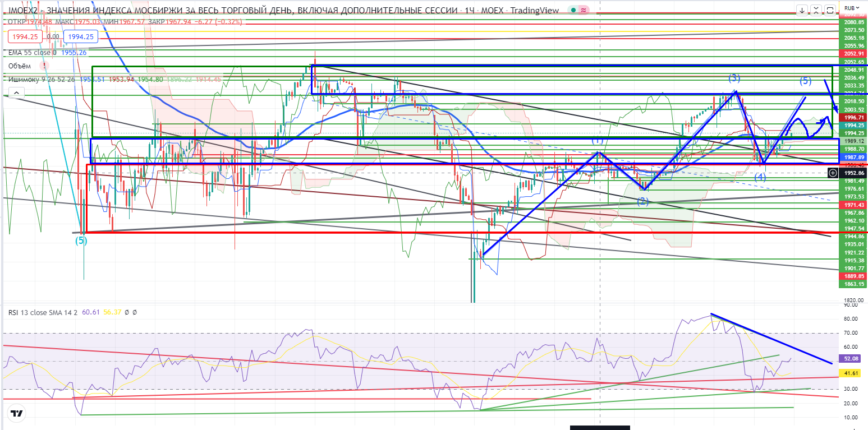Select the EMA 55 close indicator legend
Image resolution: width=868 pixels, height=430 pixels.
31,52
